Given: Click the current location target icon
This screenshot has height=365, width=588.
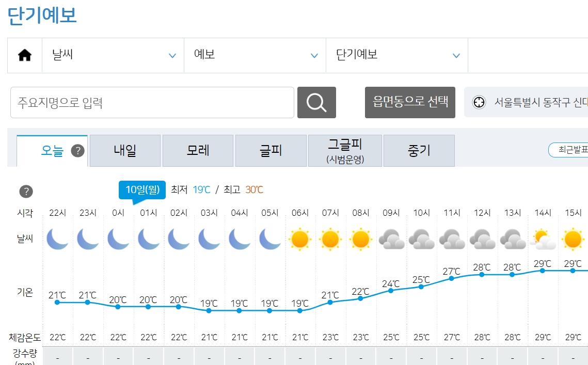Looking at the screenshot, I should click(x=479, y=102).
